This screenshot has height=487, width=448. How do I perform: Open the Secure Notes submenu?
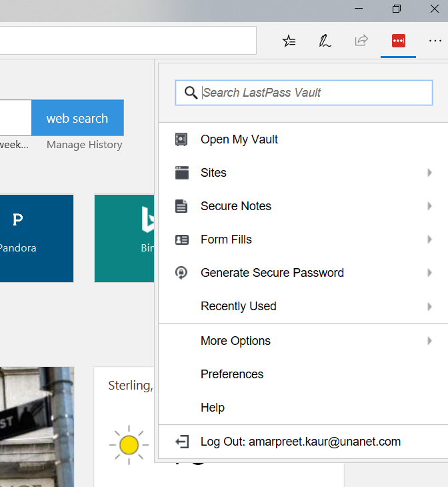click(303, 206)
